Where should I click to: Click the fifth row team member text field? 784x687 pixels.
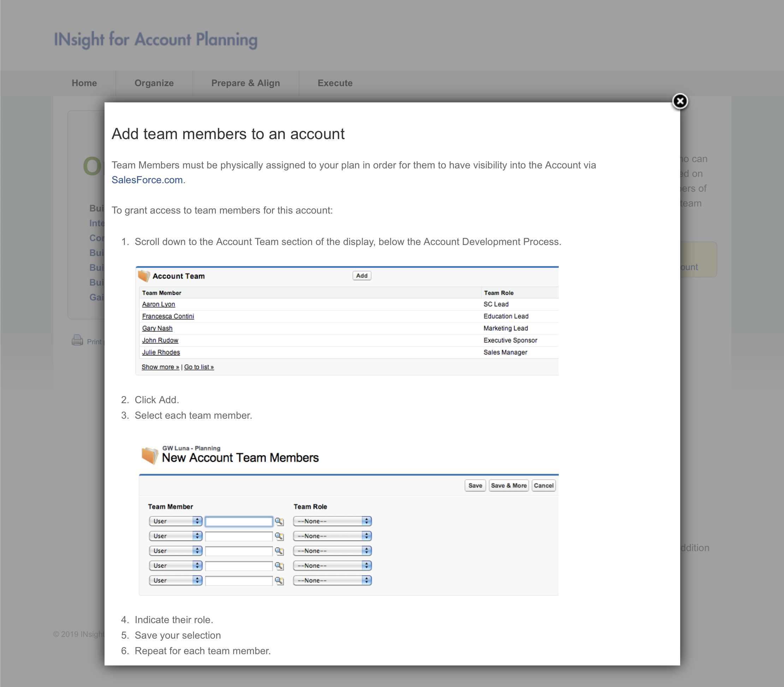pos(239,581)
